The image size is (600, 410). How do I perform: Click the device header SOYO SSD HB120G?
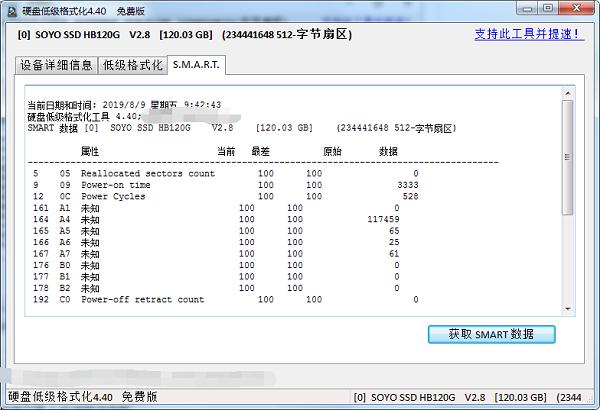click(x=184, y=35)
